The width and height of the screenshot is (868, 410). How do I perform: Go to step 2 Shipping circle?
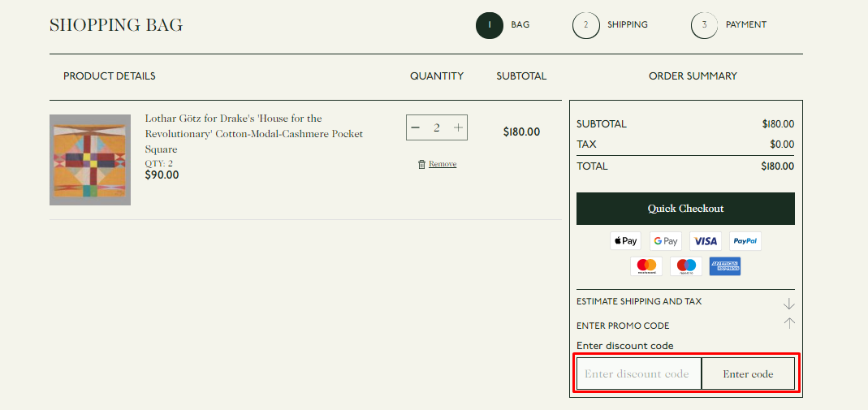coord(585,25)
